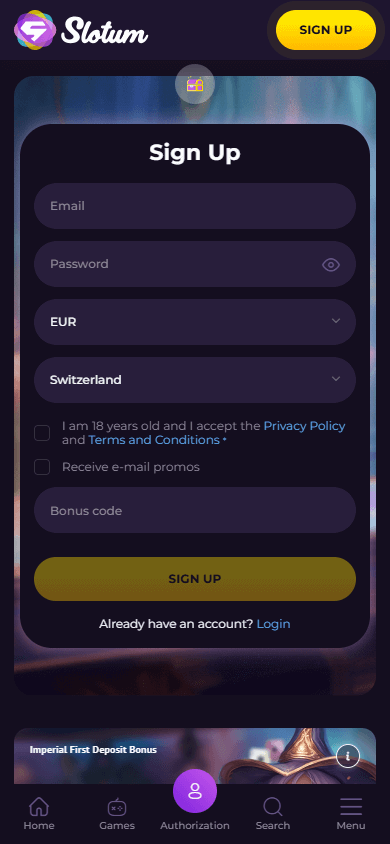Click the Slotum logo icon

click(x=35, y=30)
